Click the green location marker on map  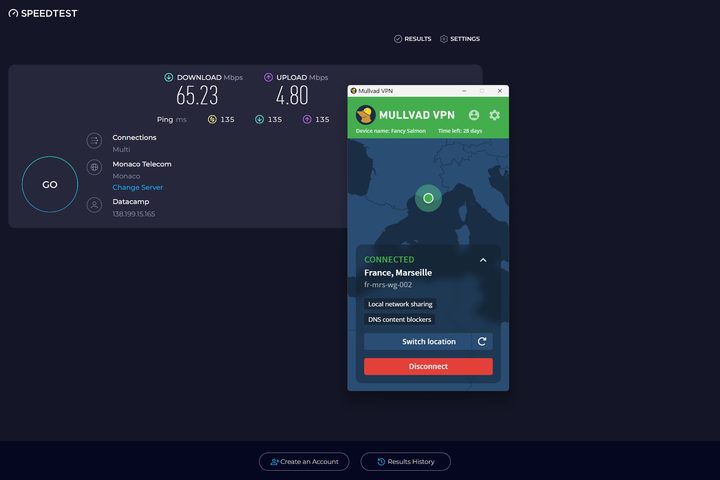[428, 198]
